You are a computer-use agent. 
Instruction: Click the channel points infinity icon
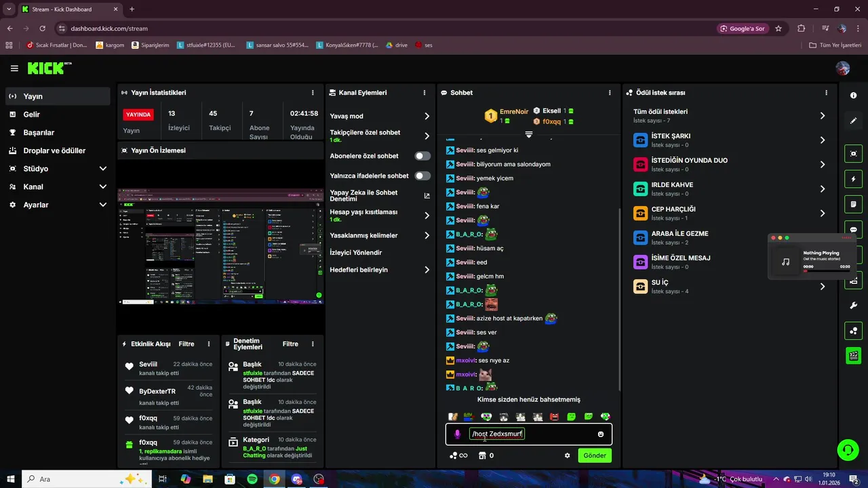pyautogui.click(x=459, y=455)
